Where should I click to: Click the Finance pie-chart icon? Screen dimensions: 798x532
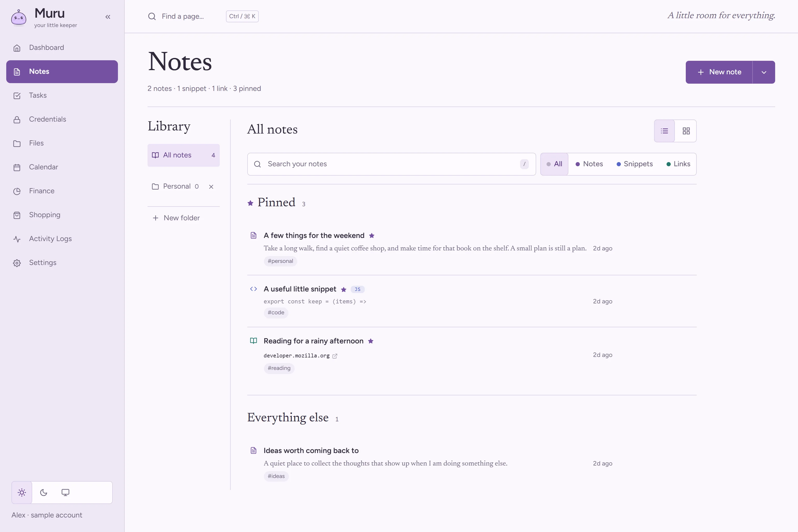(x=17, y=191)
